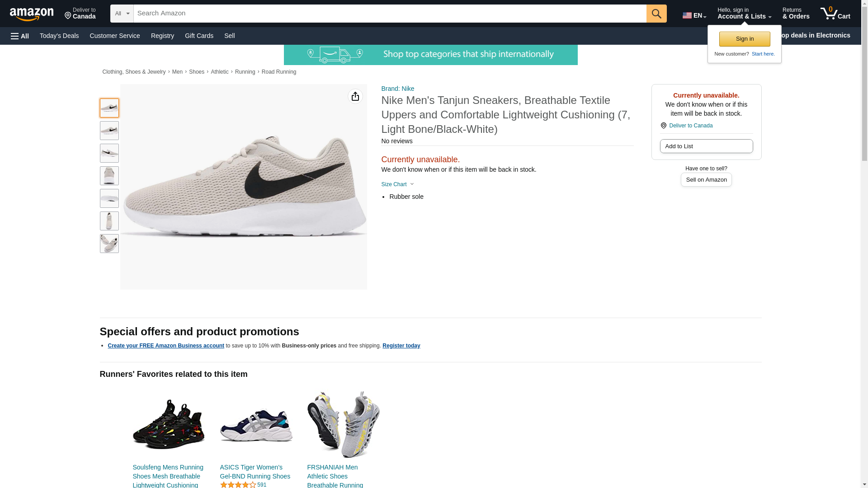Click the Amazon logo

click(32, 14)
